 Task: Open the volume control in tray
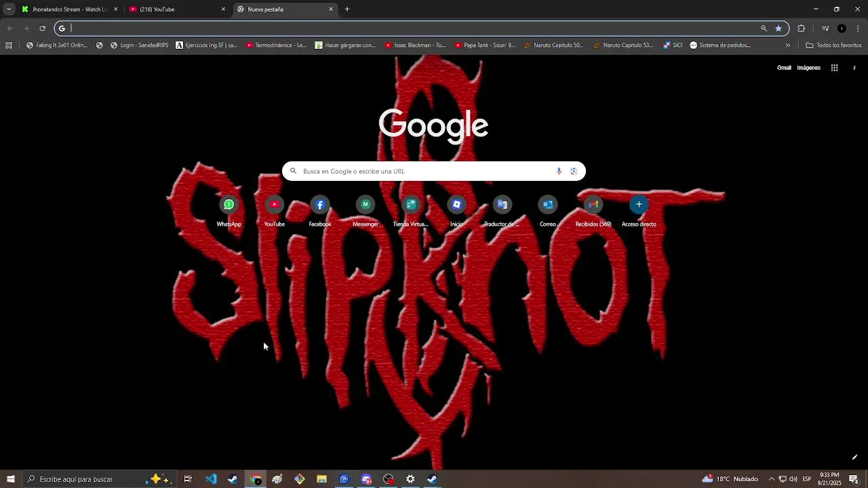click(793, 479)
